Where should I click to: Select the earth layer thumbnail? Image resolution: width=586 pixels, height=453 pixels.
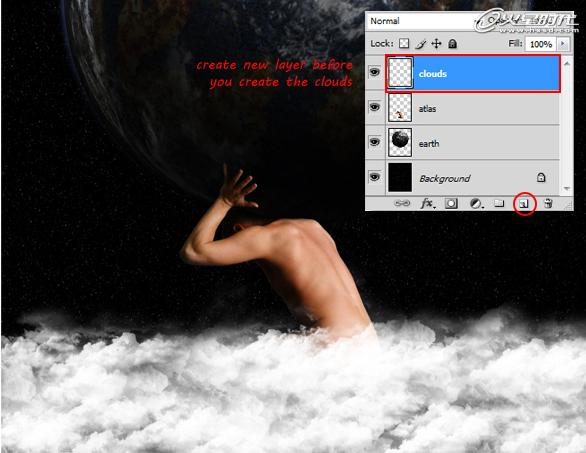[400, 142]
